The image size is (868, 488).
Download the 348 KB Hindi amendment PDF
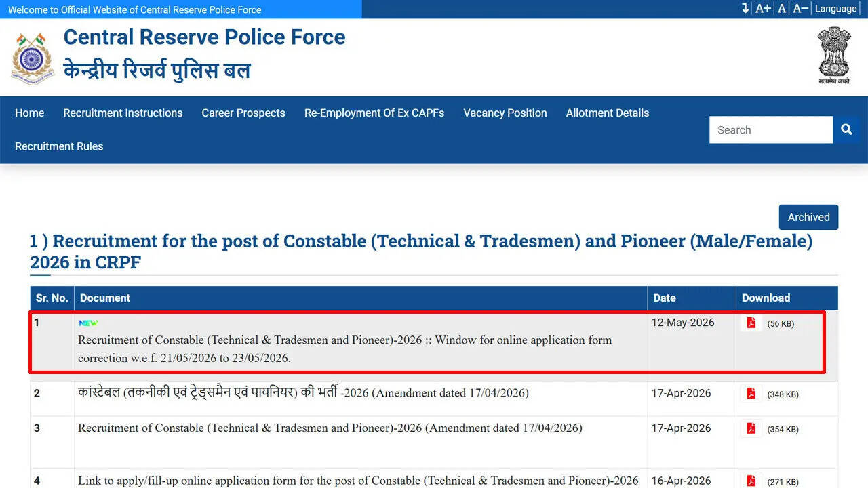click(x=751, y=393)
